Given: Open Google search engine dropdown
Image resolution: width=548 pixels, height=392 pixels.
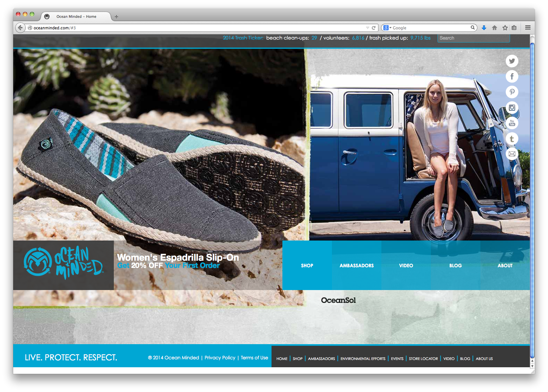Looking at the screenshot, I should click(387, 28).
